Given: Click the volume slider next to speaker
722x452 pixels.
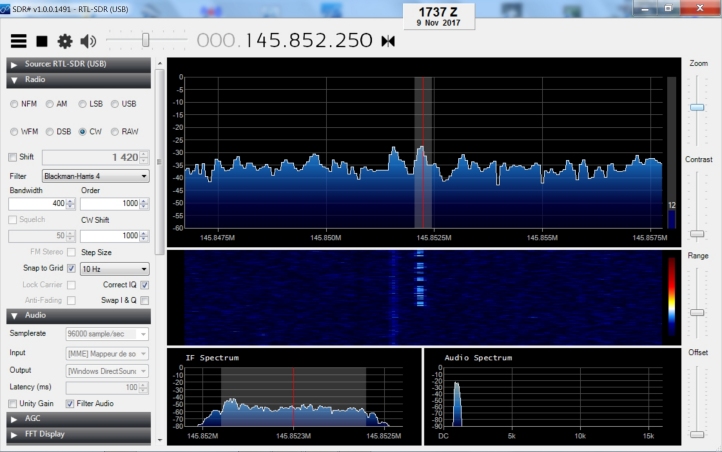Looking at the screenshot, I should click(x=146, y=41).
